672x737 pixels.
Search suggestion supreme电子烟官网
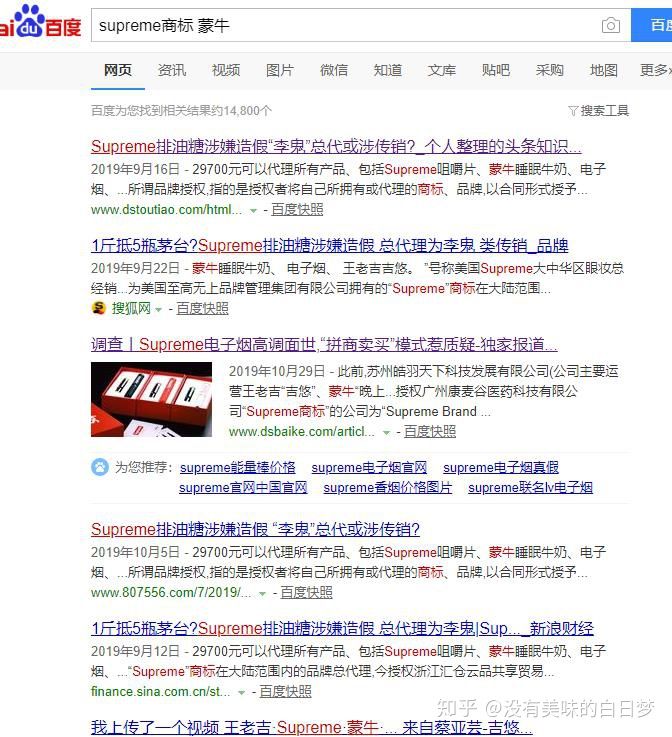pyautogui.click(x=369, y=468)
